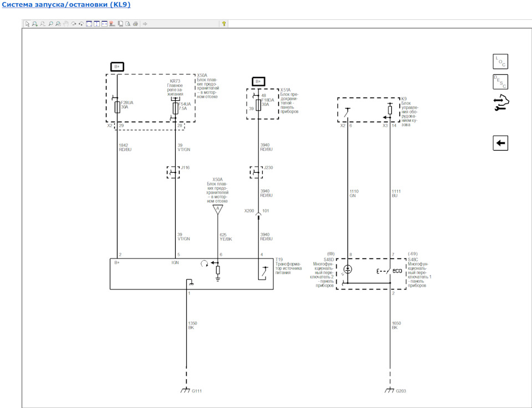Click the 1350 BK wire label
This screenshot has height=408, width=532.
192,326
